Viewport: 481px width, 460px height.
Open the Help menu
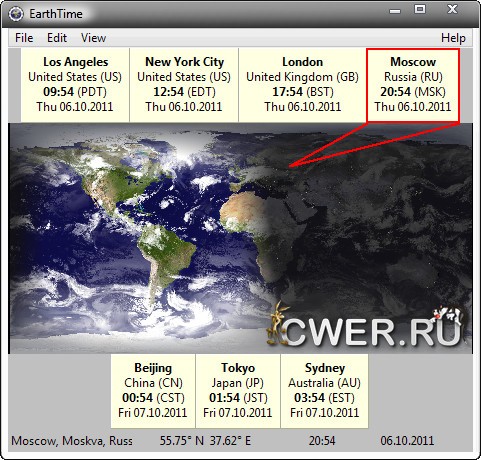click(x=453, y=38)
